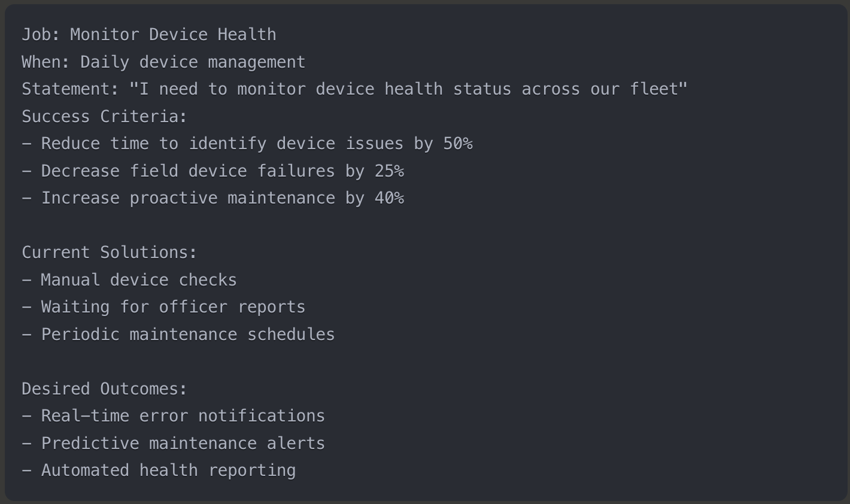Click 'Predictive maintenance alerts' line
Screen dimensions: 850x504
174,444
